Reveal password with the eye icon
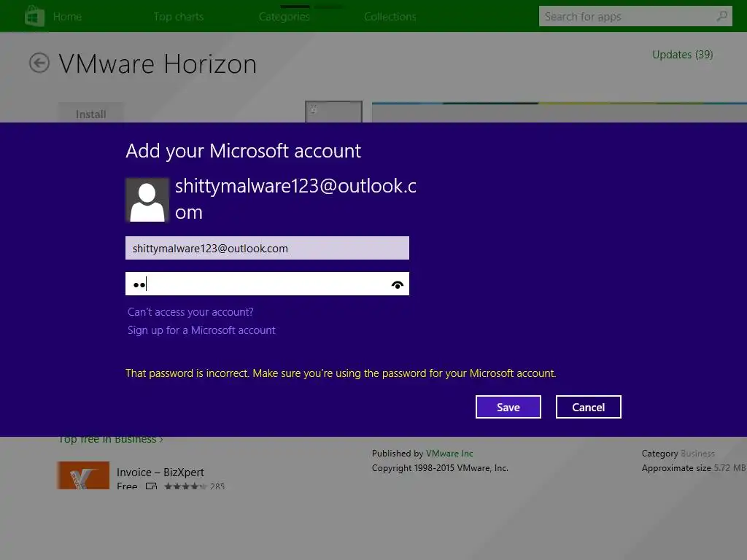The height and width of the screenshot is (560, 747). click(x=398, y=285)
